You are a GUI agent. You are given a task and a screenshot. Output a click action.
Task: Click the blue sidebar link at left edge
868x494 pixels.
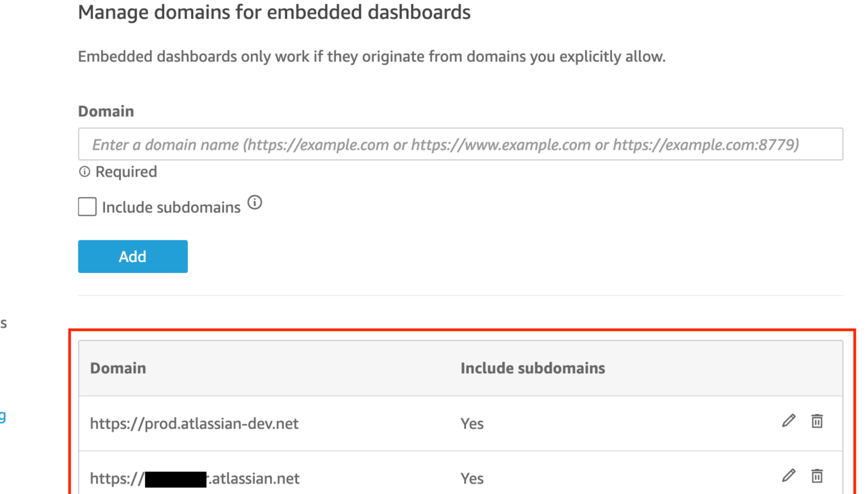coord(3,416)
